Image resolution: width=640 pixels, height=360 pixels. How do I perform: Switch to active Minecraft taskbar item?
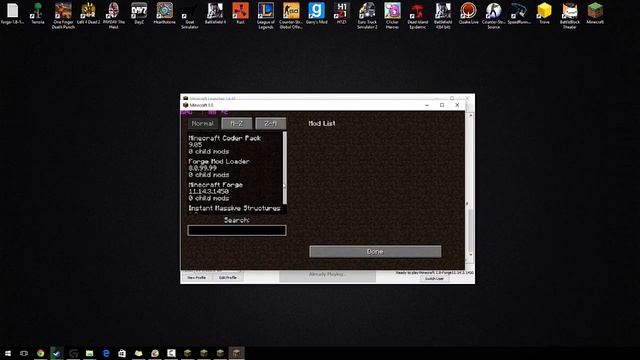coord(236,353)
